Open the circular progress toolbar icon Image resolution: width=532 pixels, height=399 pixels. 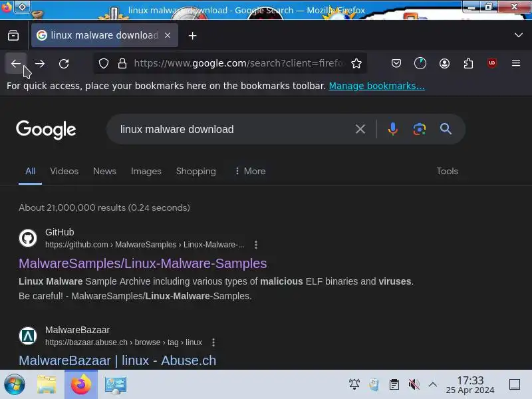tap(420, 63)
